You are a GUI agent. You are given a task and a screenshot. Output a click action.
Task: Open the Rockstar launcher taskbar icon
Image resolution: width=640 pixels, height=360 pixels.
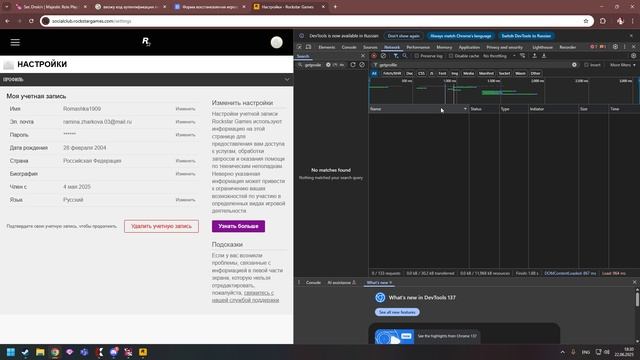click(143, 352)
